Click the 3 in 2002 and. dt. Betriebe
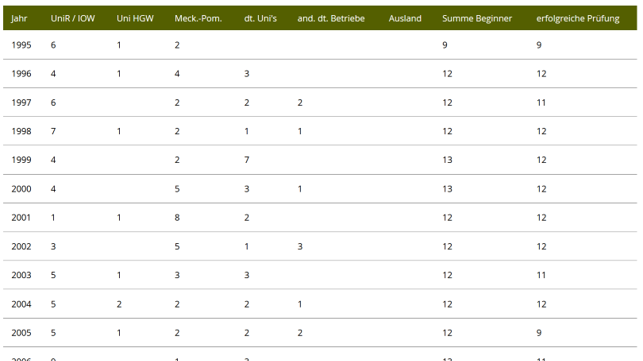The image size is (643, 361). point(300,247)
